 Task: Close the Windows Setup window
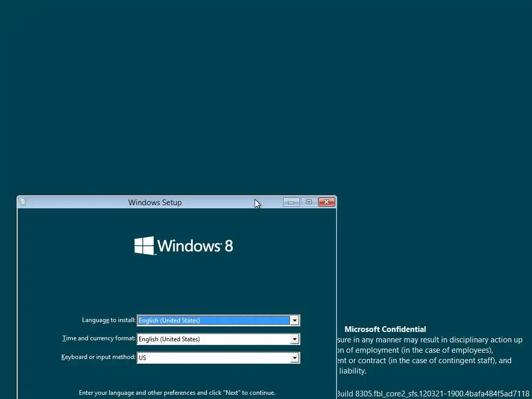(327, 202)
